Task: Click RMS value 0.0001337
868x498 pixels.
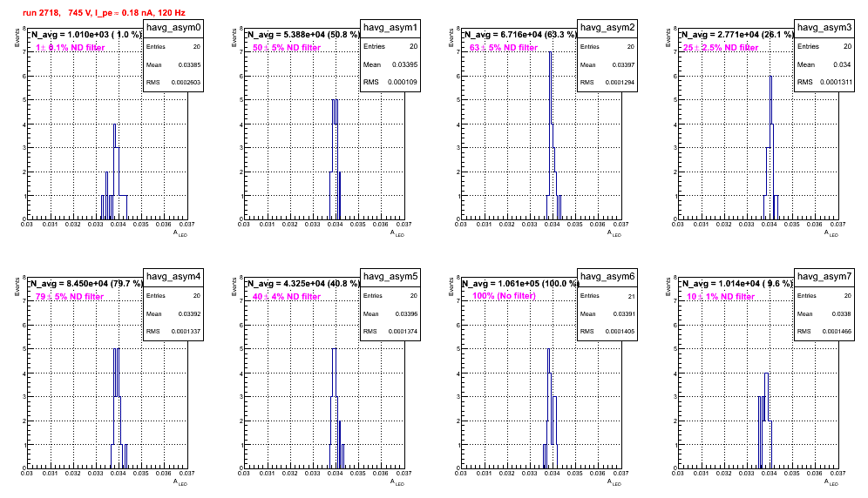Action: 186,332
